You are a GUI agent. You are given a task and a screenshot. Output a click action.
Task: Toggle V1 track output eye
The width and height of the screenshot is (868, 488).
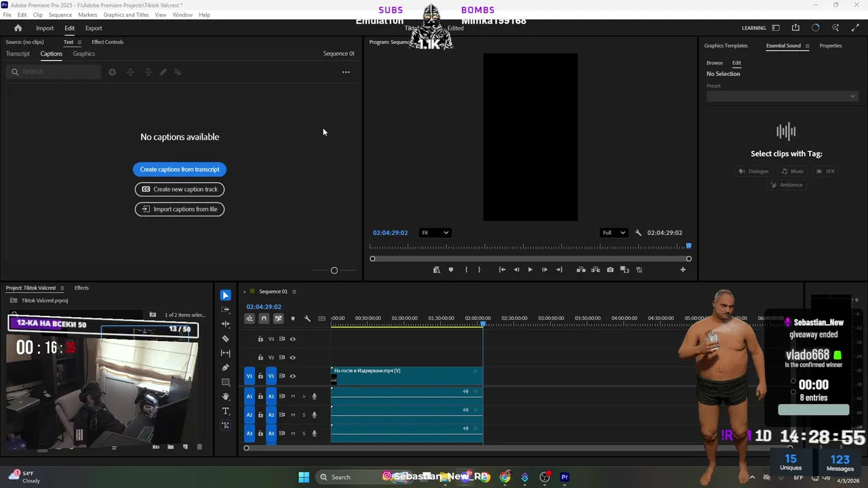[x=293, y=376]
